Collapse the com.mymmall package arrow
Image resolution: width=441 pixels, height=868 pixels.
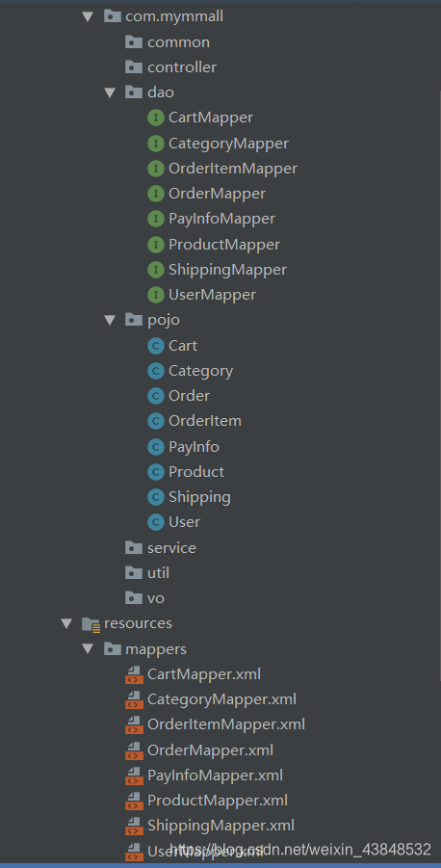(x=88, y=16)
